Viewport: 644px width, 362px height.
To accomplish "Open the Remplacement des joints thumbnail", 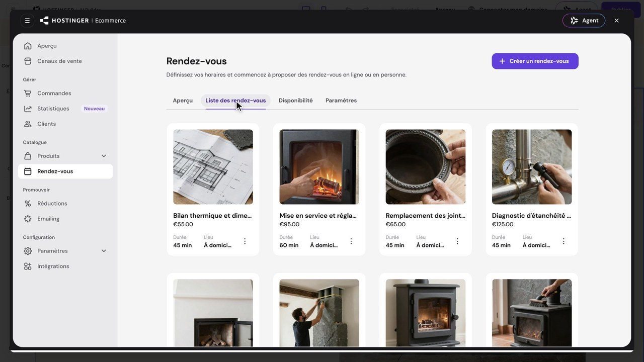I will pos(426,167).
